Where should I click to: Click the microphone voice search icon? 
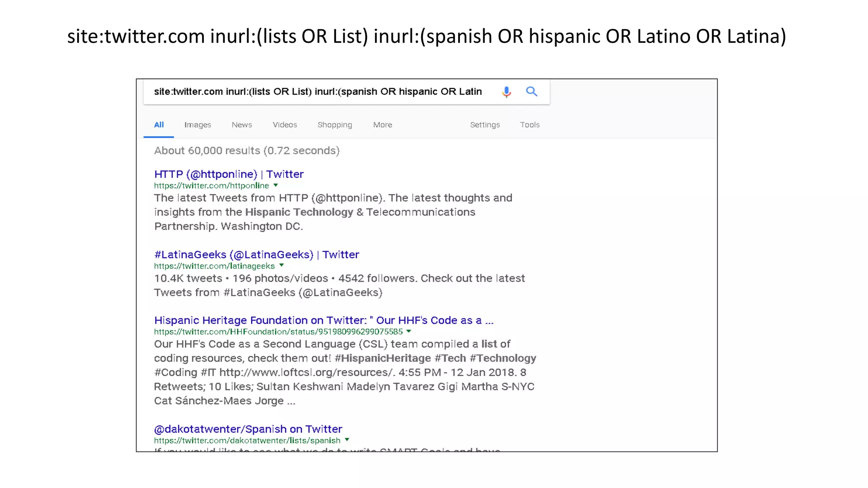(506, 91)
